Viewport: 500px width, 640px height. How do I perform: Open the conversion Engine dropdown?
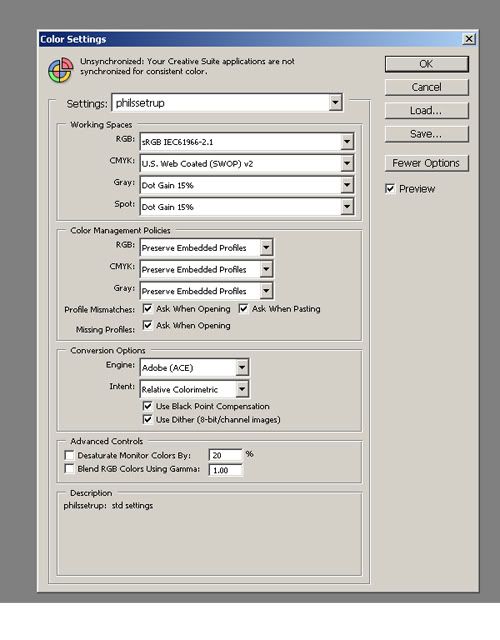pos(194,368)
